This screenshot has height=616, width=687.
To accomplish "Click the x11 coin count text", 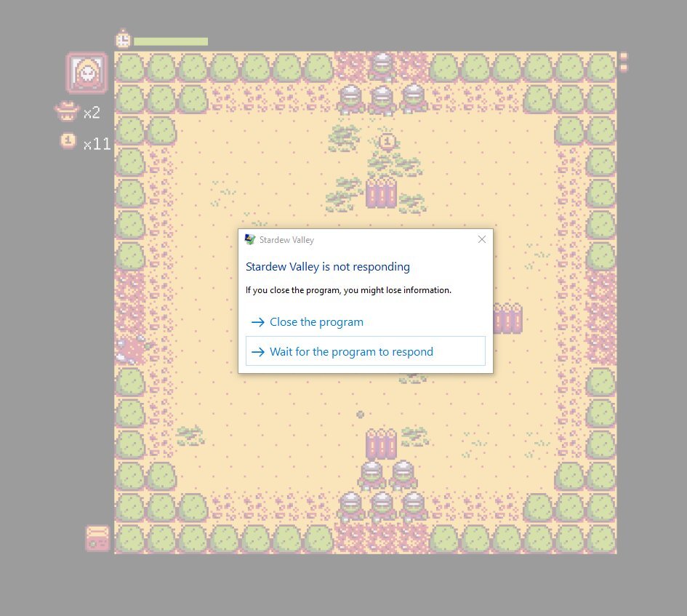I will [x=97, y=144].
